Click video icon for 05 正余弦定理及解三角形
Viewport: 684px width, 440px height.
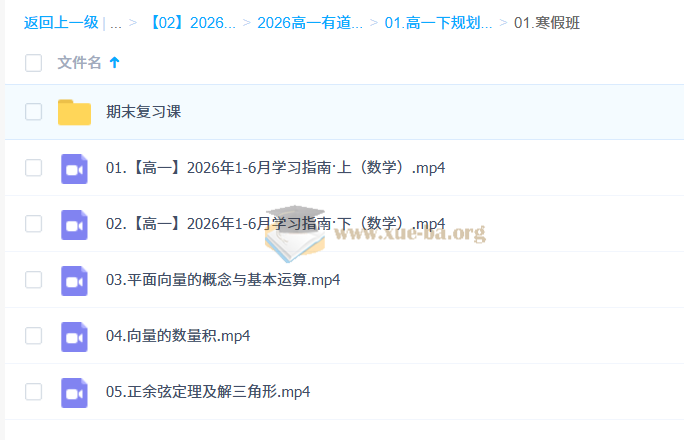coord(74,392)
